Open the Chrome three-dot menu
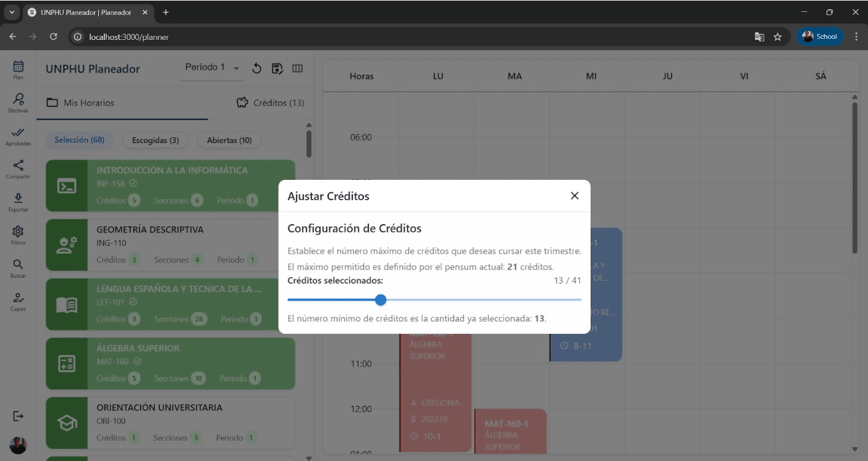Image resolution: width=868 pixels, height=461 pixels. pyautogui.click(x=856, y=36)
